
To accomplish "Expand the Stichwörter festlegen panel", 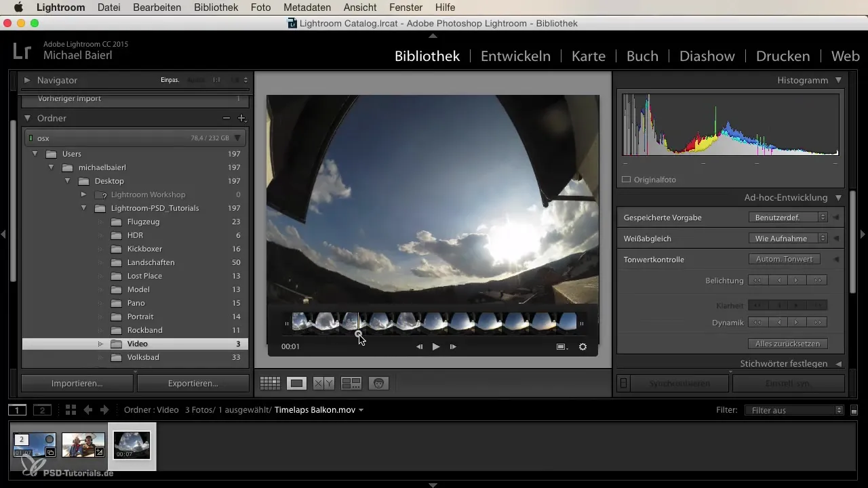I will click(x=838, y=364).
